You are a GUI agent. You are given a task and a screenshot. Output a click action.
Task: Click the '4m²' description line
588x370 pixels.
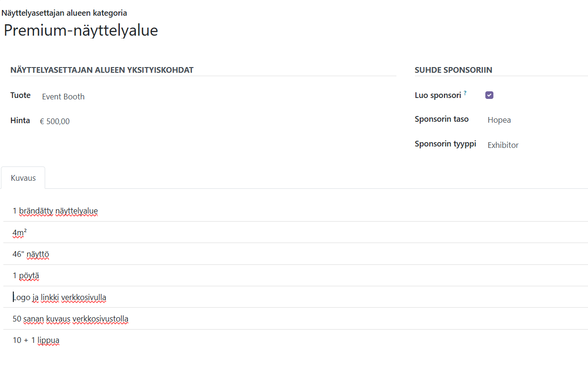(x=19, y=233)
